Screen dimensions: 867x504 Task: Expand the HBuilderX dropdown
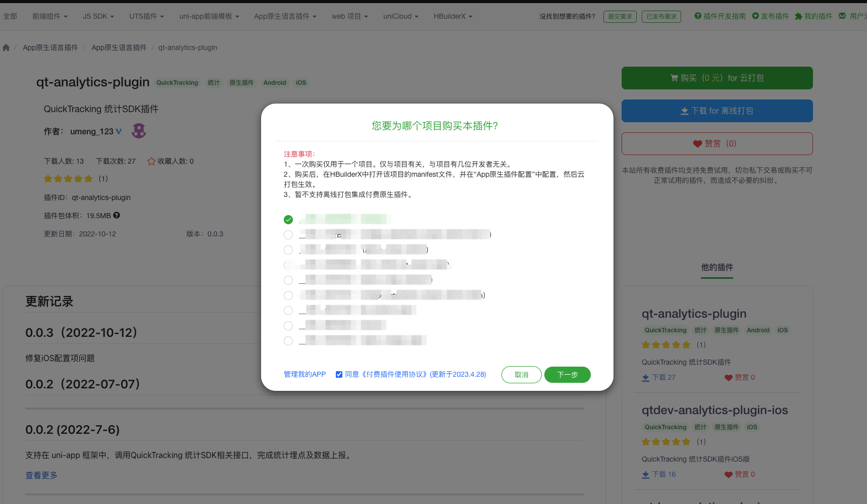(x=453, y=16)
